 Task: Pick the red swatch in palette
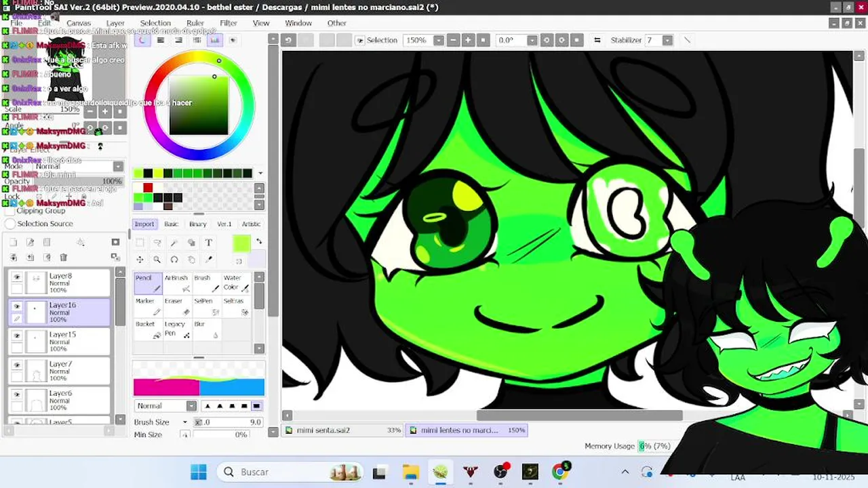point(148,188)
